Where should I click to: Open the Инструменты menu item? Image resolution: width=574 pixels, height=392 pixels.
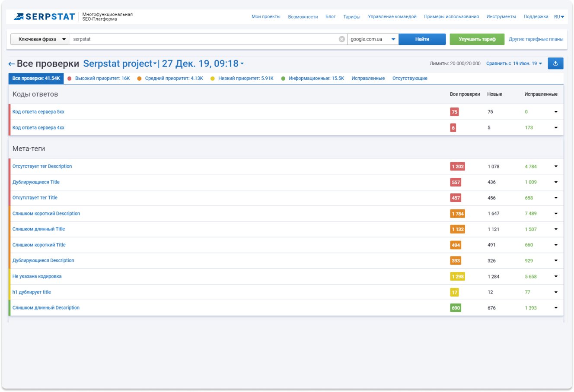pos(501,17)
